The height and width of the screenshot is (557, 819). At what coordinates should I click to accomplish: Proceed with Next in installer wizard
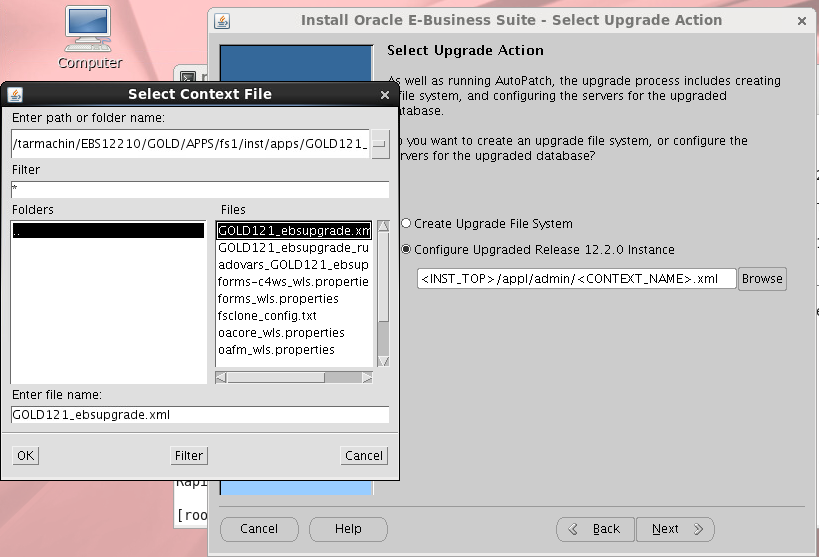point(675,529)
